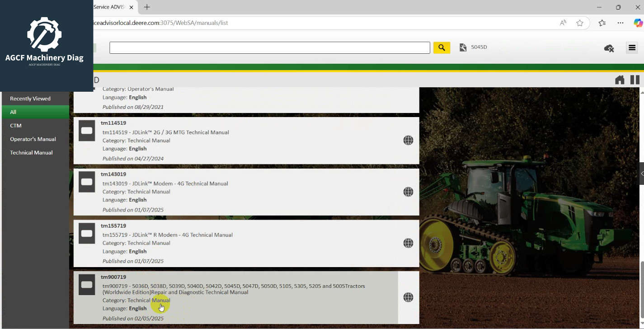
Task: Click the scrollbar up arrow
Action: point(642,92)
